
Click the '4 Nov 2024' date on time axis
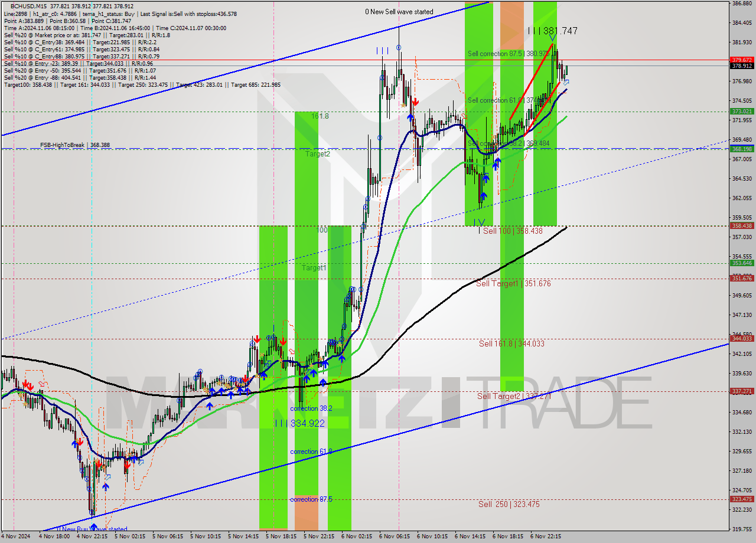click(x=15, y=537)
